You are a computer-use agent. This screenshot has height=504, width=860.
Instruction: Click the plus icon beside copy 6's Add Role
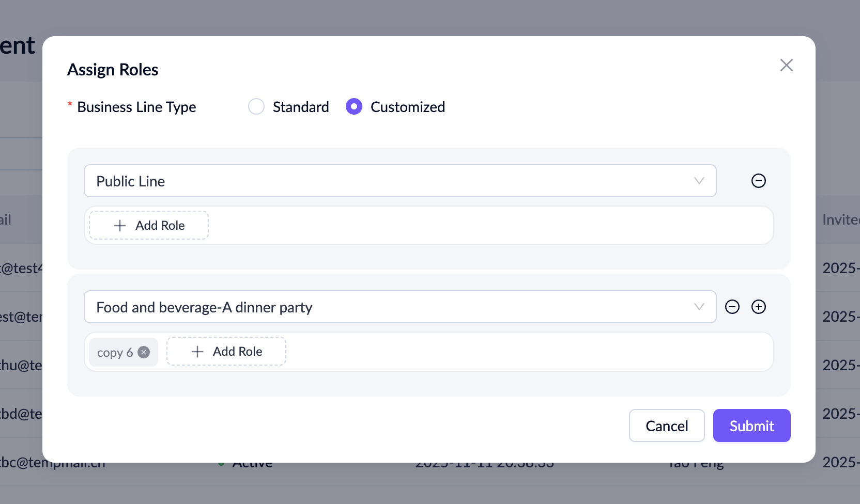point(197,352)
